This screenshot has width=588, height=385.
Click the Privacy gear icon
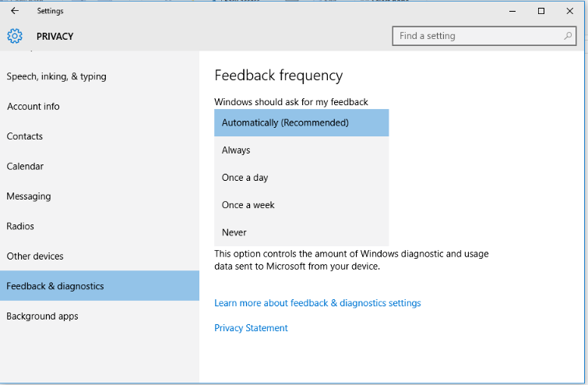(x=15, y=36)
